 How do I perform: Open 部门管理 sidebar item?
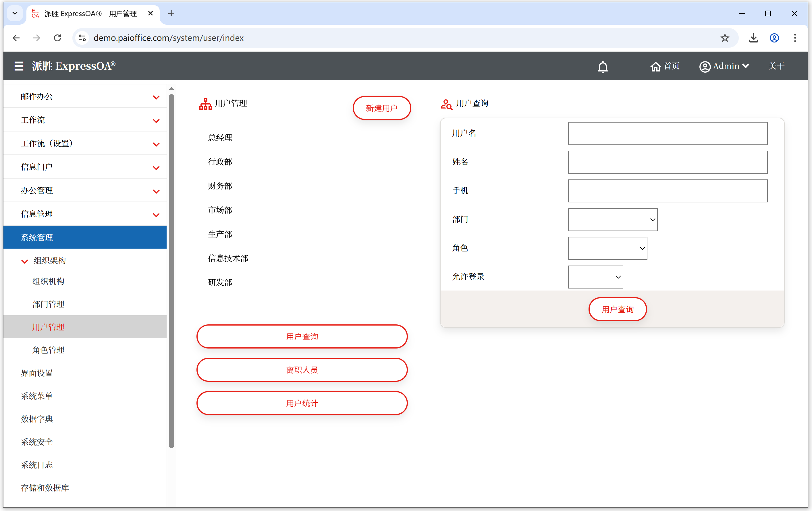pyautogui.click(x=48, y=304)
